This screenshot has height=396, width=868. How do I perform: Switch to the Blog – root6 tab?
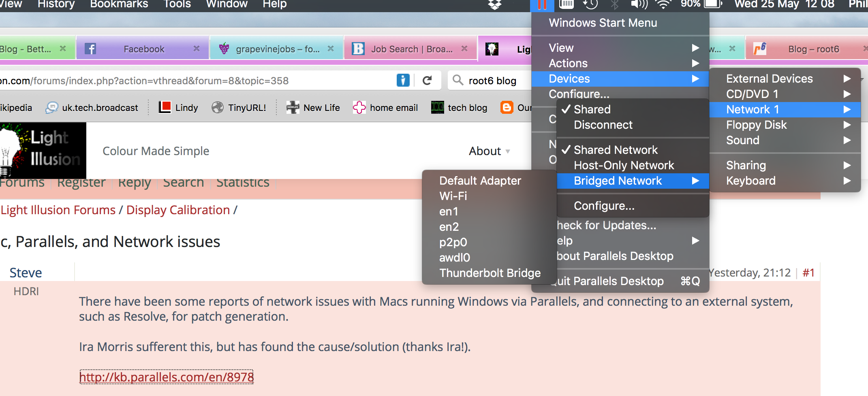806,49
